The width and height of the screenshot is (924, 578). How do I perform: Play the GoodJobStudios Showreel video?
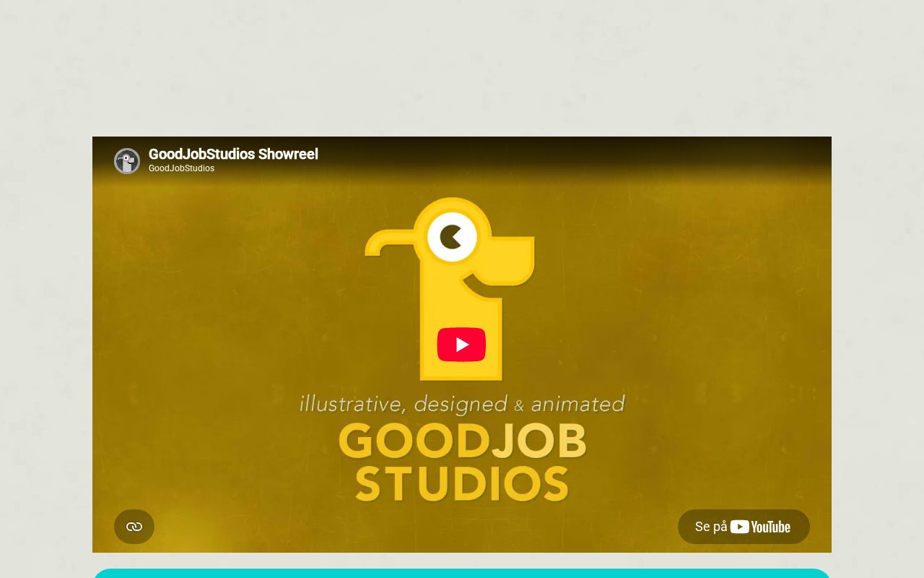[461, 345]
